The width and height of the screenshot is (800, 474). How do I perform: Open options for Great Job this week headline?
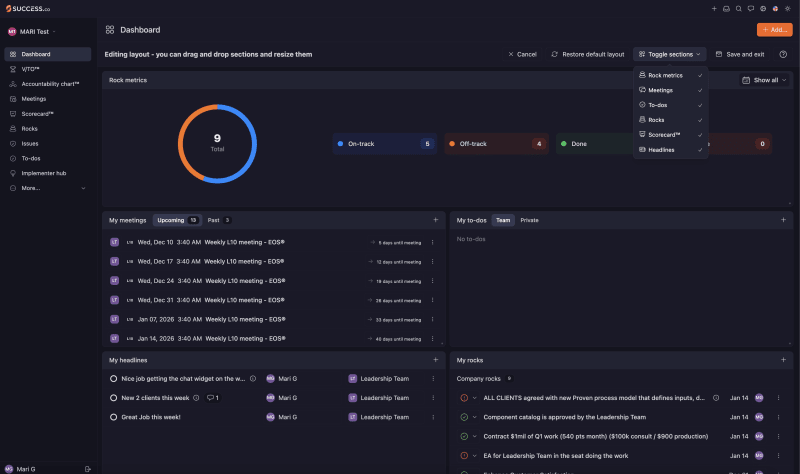point(433,417)
